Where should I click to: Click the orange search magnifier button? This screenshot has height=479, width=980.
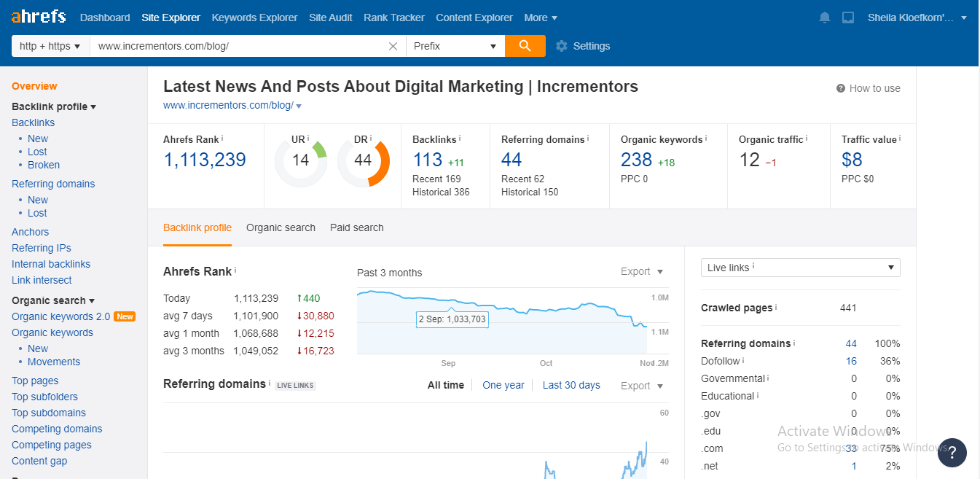click(x=525, y=46)
